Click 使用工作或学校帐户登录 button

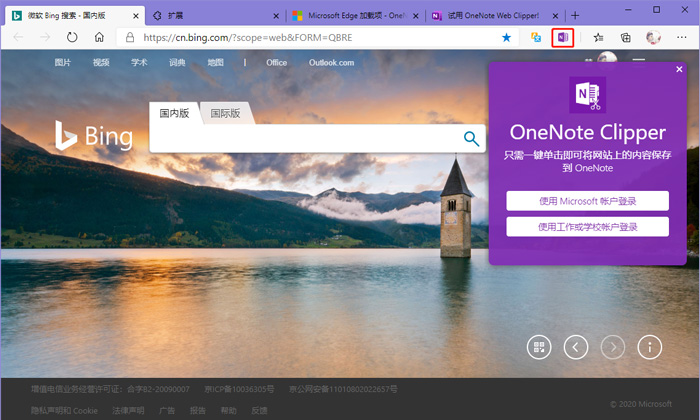587,227
